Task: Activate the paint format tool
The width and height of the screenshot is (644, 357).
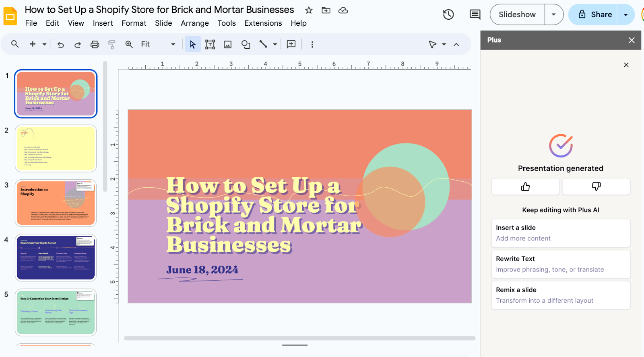Action: [x=112, y=44]
